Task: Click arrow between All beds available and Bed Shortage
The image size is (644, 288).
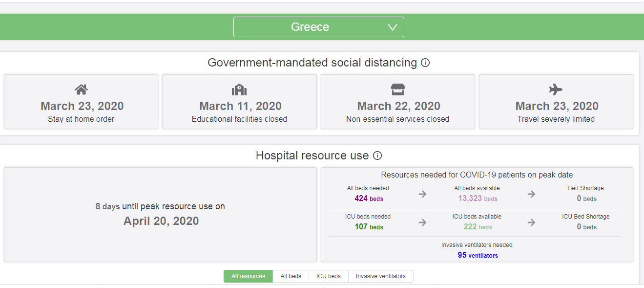Action: click(531, 194)
